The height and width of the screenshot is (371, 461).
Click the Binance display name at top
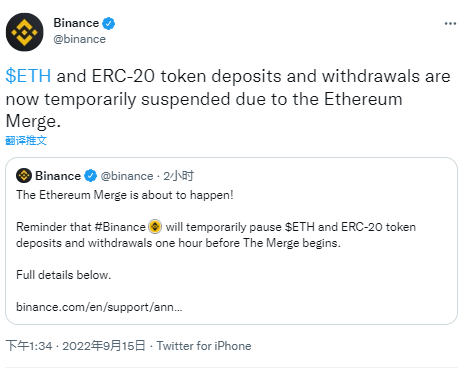pos(76,23)
